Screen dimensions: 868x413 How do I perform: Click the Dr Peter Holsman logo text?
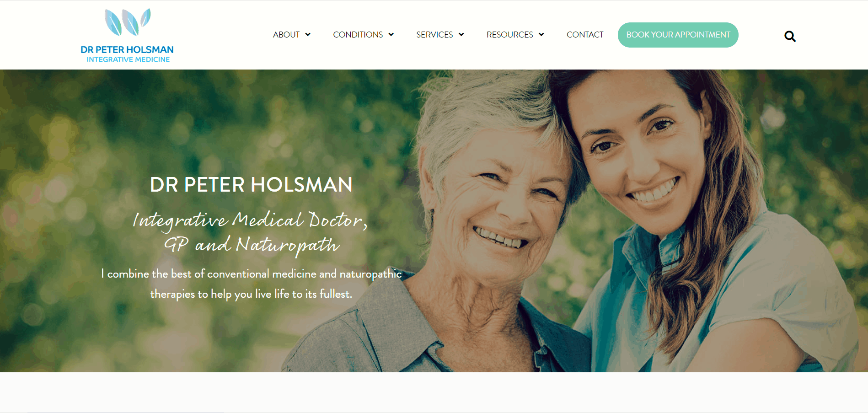pyautogui.click(x=127, y=49)
